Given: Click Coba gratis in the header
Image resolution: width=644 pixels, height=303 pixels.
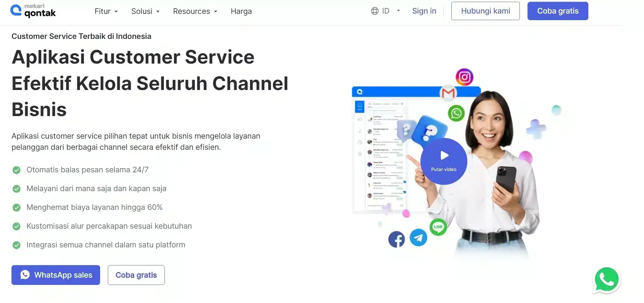Looking at the screenshot, I should [x=558, y=11].
